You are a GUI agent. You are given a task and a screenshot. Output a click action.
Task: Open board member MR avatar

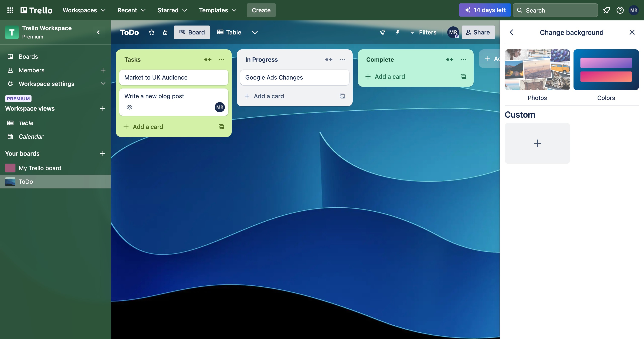(453, 32)
